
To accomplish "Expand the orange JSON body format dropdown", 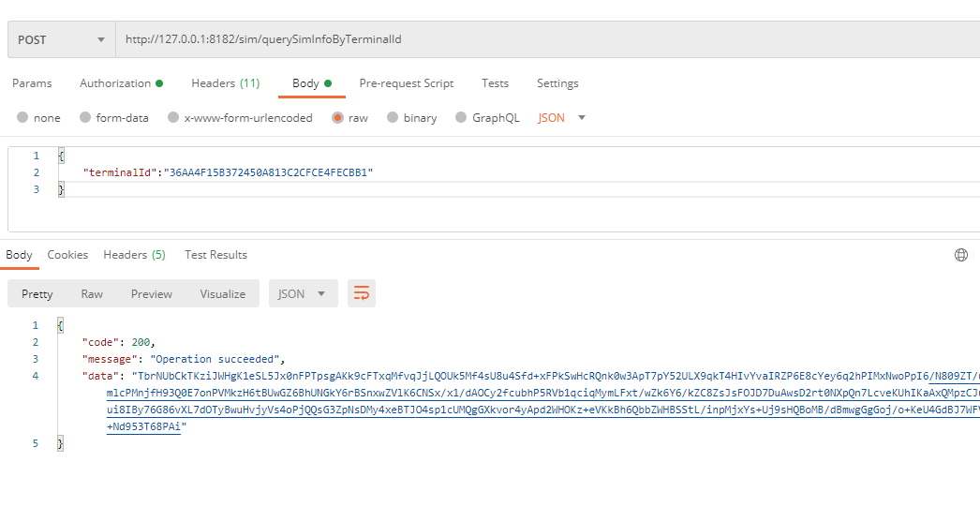I will 562,118.
